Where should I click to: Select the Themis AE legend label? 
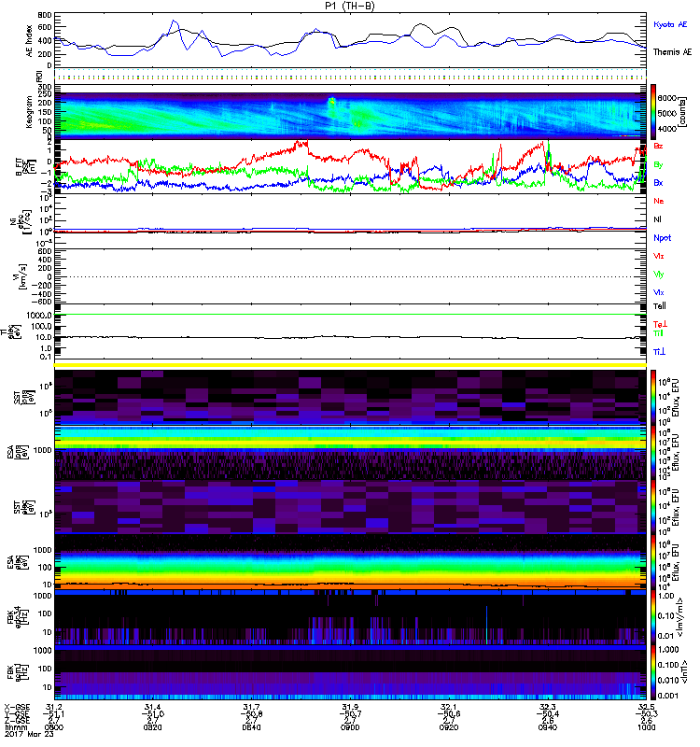click(x=672, y=52)
